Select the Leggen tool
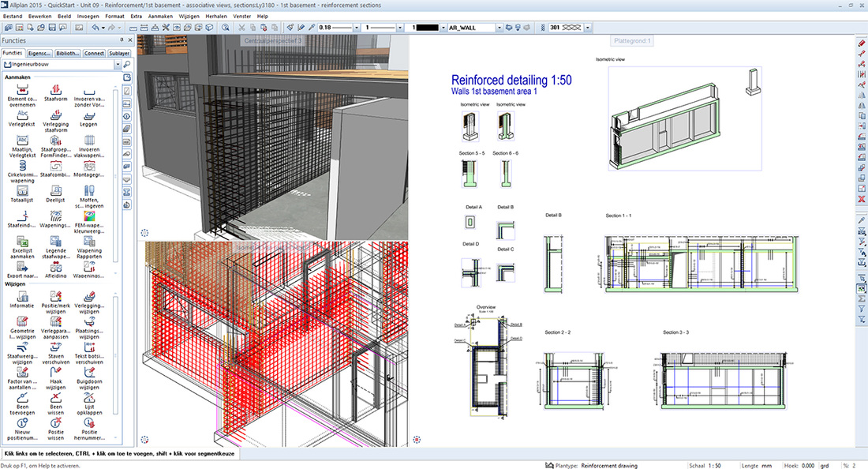868x469 pixels. (88, 118)
